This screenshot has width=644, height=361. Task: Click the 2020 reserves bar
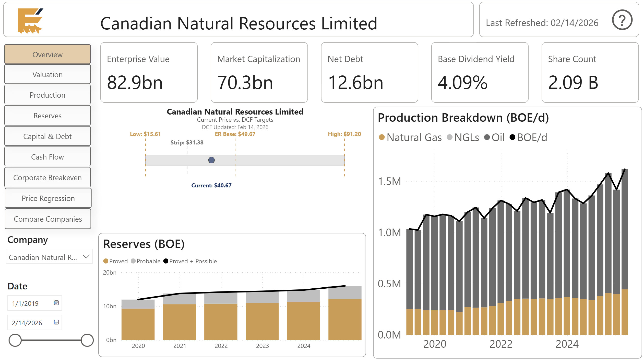(138, 320)
